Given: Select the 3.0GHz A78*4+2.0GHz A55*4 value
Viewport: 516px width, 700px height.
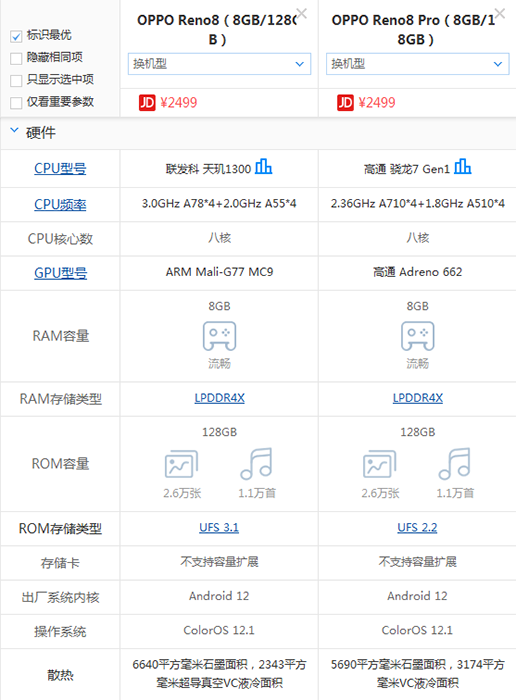Looking at the screenshot, I should (x=219, y=204).
